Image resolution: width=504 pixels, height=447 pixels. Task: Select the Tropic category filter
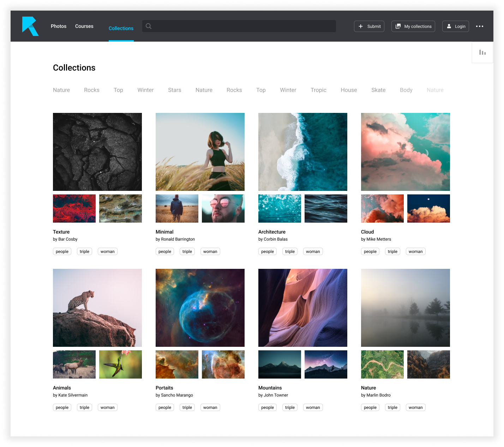[x=318, y=90]
